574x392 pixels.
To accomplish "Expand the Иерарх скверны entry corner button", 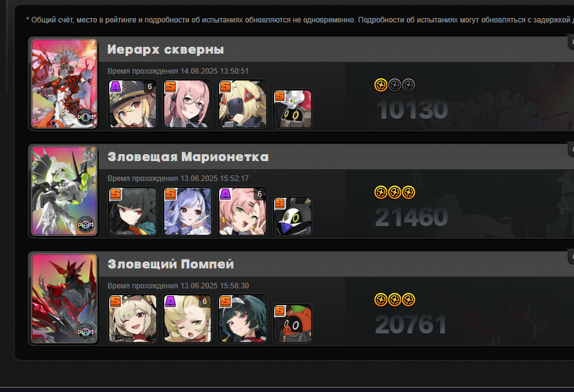I will (x=571, y=42).
